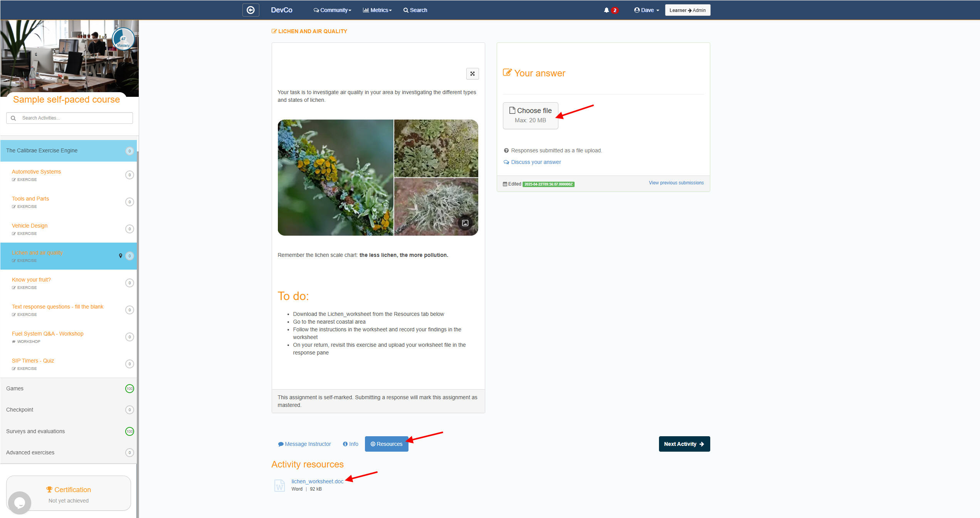Click the edit icon beside Lichen and Air Quality title
The image size is (980, 518).
tap(274, 31)
